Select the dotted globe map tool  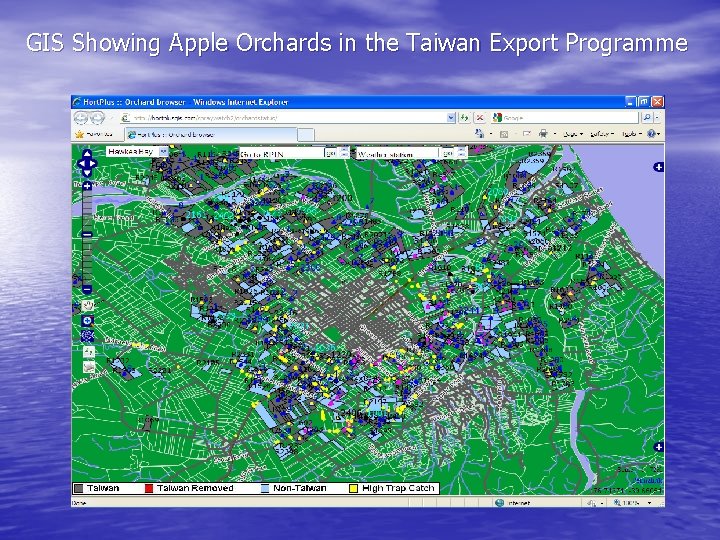click(x=88, y=336)
